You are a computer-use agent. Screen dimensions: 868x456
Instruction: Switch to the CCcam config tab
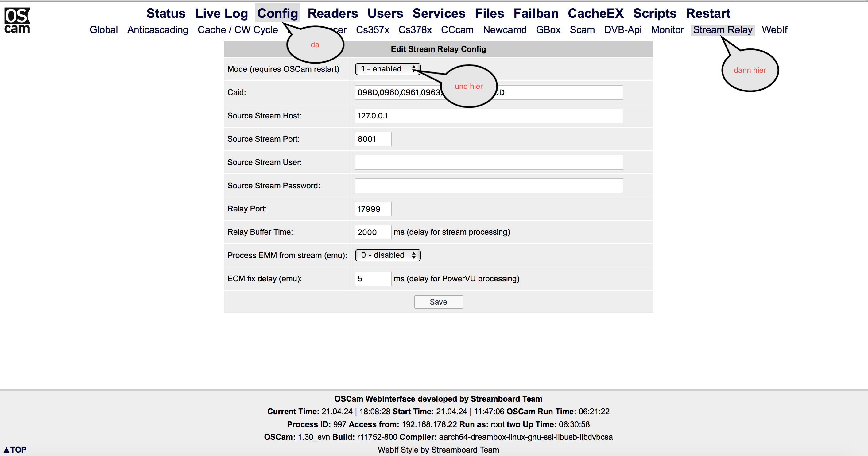pyautogui.click(x=457, y=30)
